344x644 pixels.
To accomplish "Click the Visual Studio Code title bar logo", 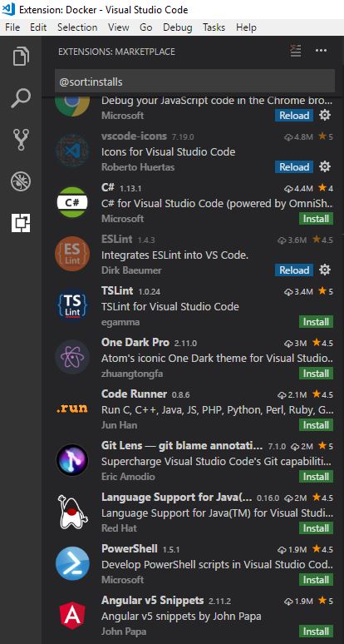I will 8,8.
